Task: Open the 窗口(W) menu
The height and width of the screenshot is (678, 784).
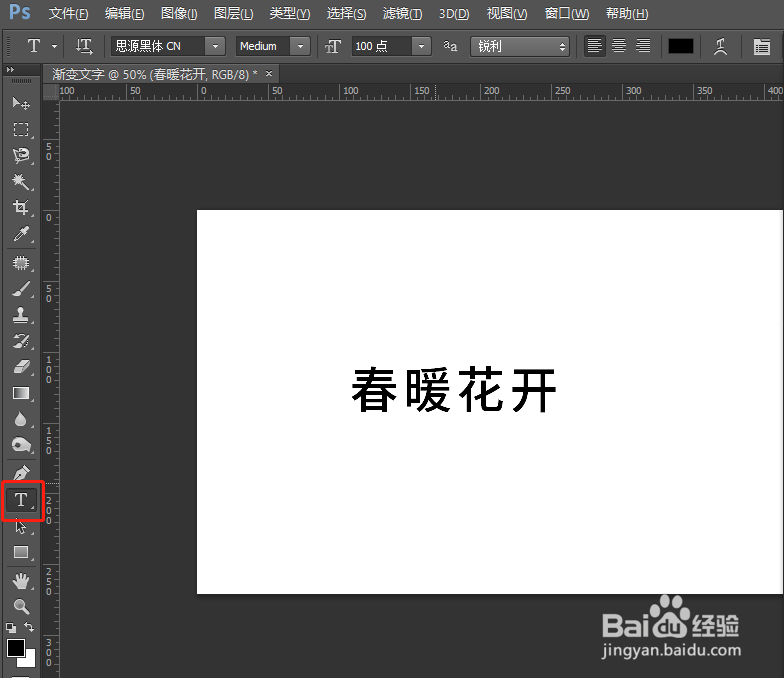Action: click(567, 14)
